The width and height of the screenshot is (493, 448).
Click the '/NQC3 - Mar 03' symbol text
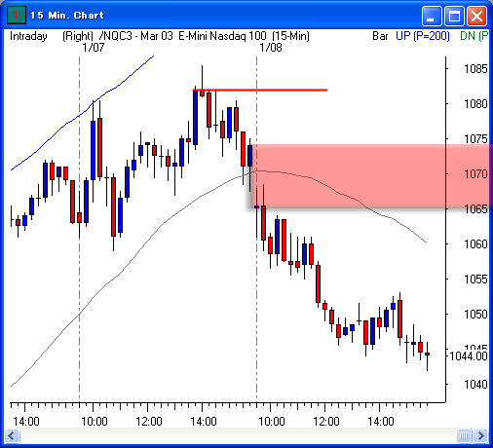coord(136,36)
